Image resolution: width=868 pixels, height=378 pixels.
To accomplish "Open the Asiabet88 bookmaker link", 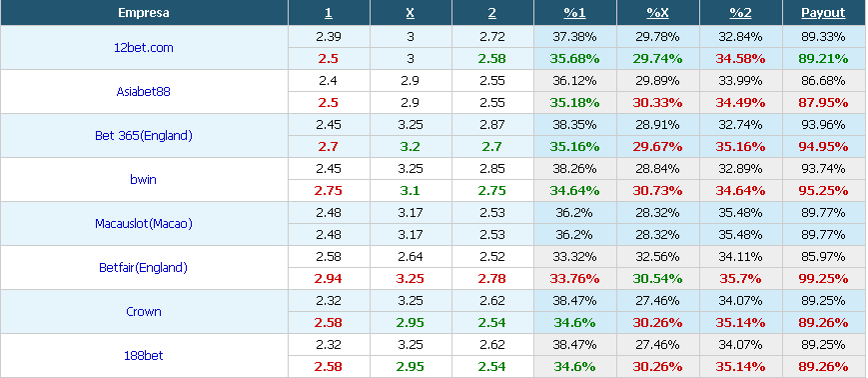I will 144,91.
